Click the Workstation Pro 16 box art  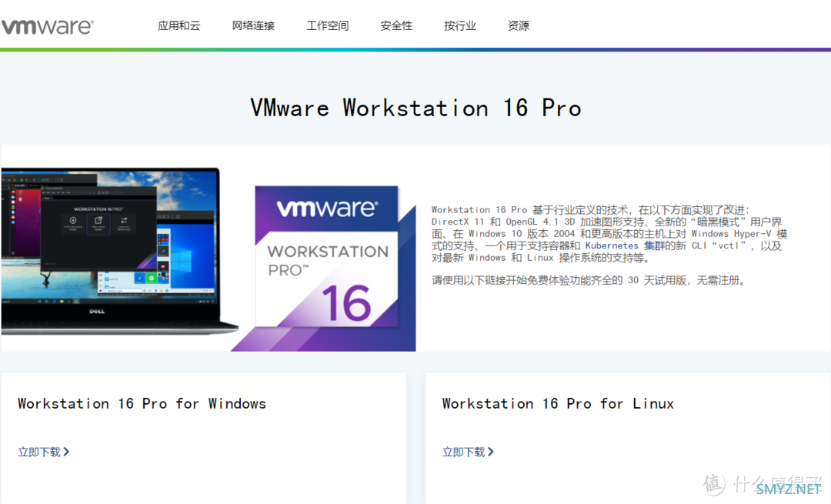click(326, 257)
